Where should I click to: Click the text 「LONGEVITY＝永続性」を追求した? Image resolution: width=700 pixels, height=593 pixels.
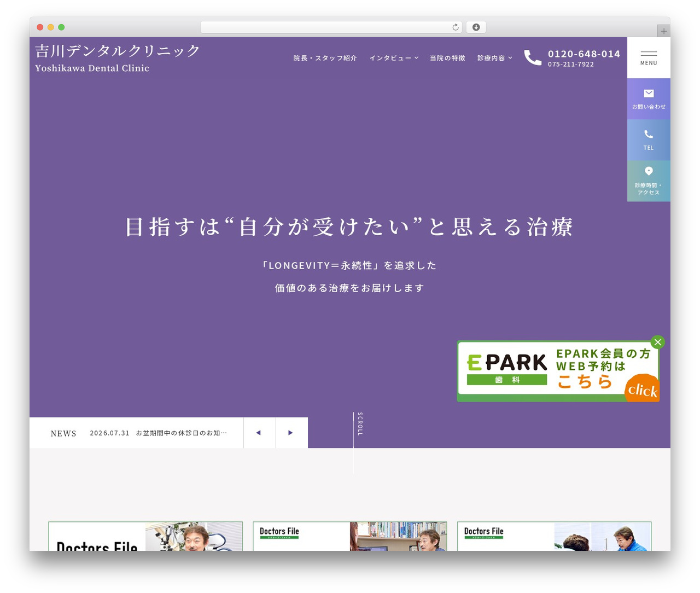click(x=349, y=265)
